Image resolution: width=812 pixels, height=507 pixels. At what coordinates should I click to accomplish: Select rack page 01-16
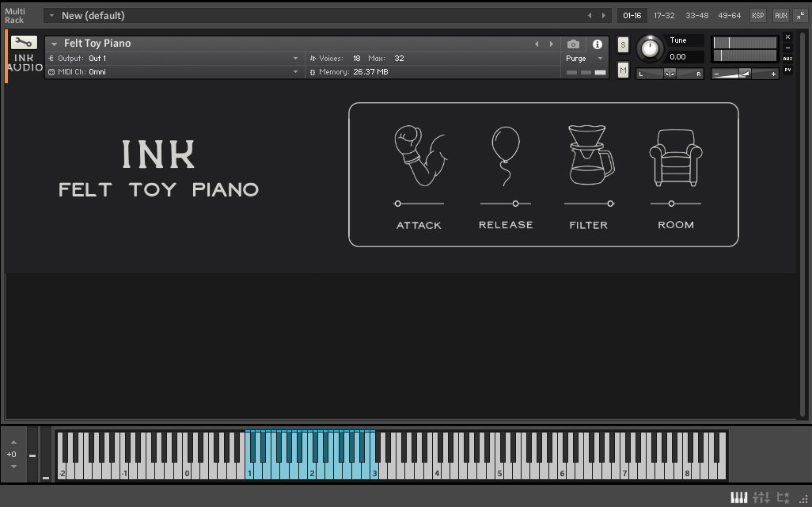(632, 16)
